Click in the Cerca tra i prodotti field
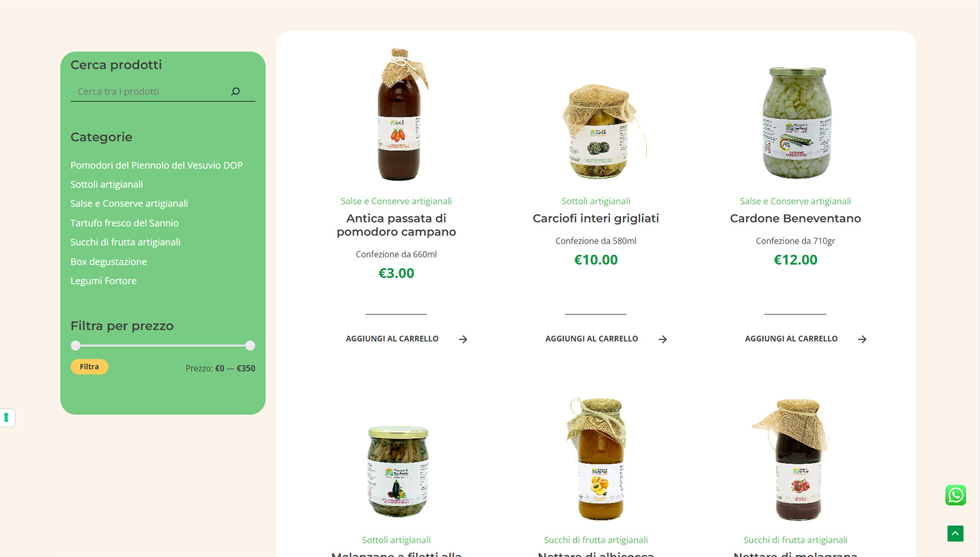980x557 pixels. point(150,91)
